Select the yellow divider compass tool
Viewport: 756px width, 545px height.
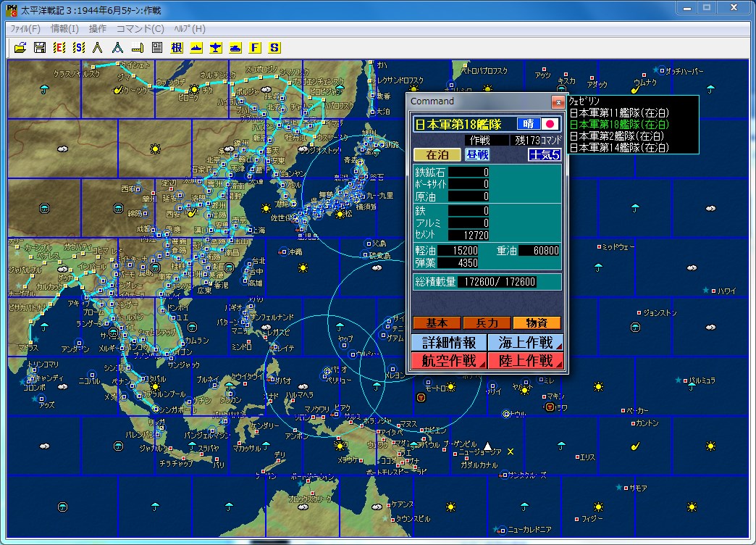click(x=98, y=47)
